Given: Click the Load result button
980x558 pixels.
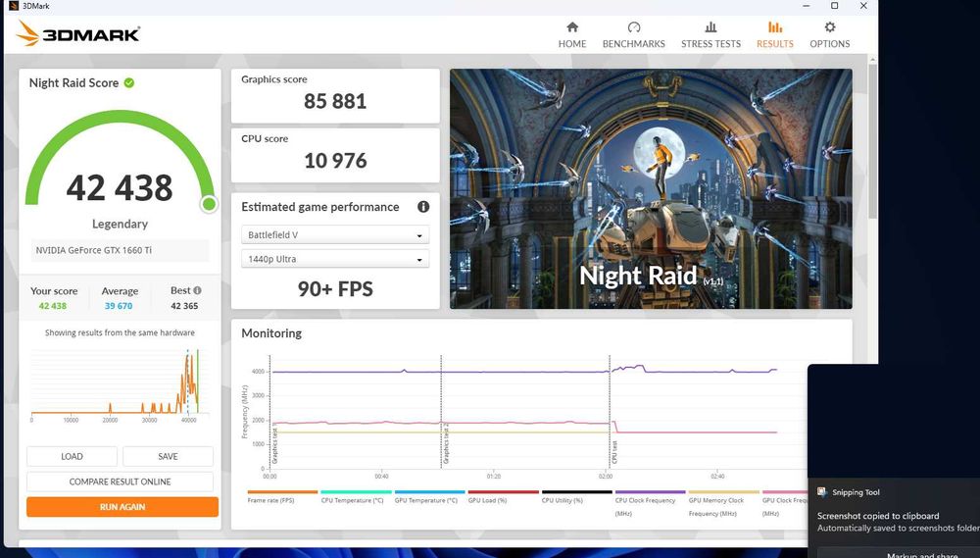Looking at the screenshot, I should click(x=72, y=456).
